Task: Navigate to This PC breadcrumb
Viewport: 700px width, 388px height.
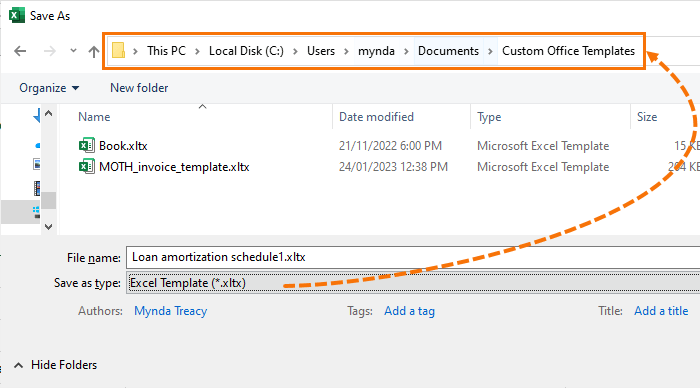Action: tap(166, 51)
